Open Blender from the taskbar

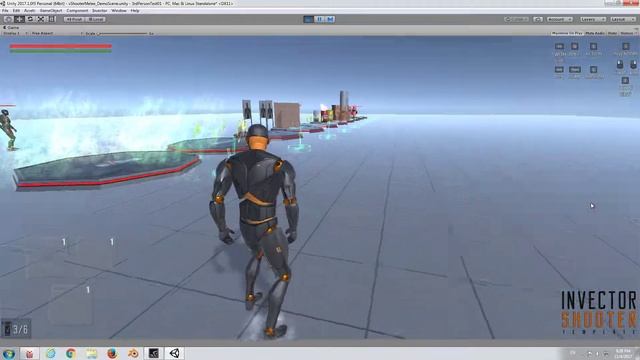[133, 353]
